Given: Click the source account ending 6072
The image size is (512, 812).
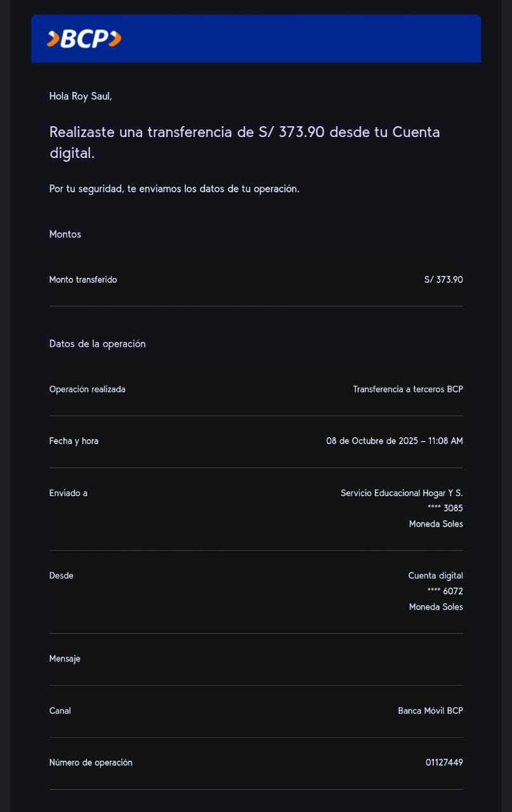Looking at the screenshot, I should (445, 591).
